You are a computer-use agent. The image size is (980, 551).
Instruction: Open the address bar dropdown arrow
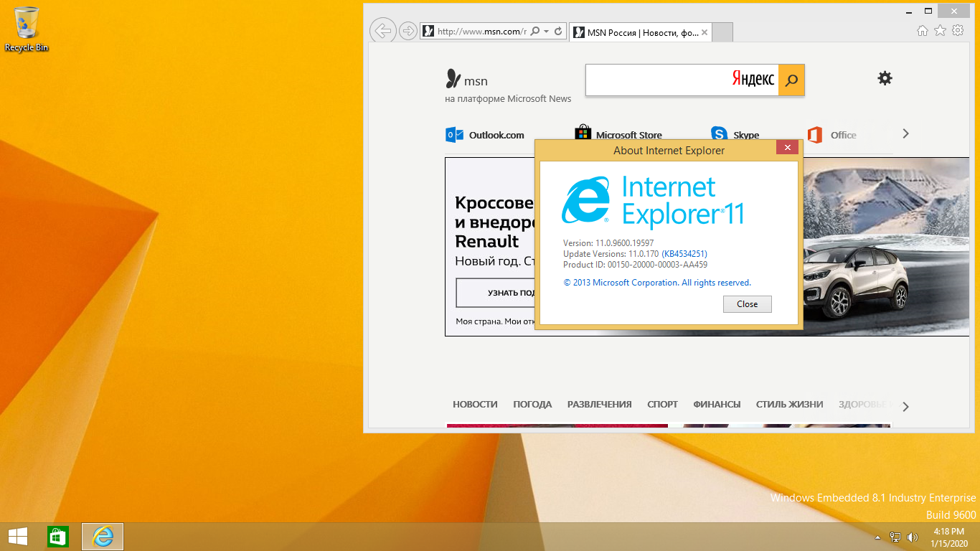click(x=547, y=32)
